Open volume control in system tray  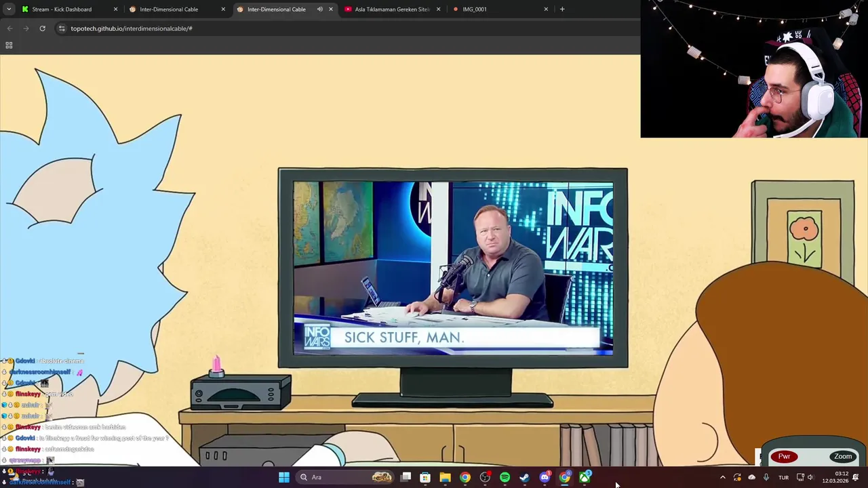[810, 477]
